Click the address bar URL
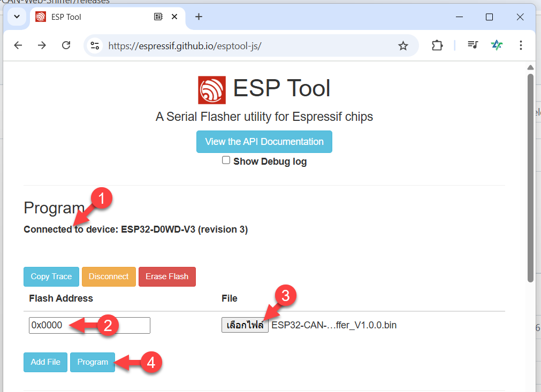Viewport: 541px width, 392px height. tap(185, 45)
